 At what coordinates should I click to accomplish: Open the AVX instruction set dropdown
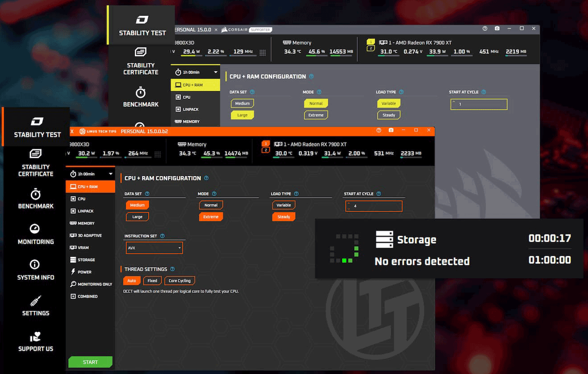155,248
